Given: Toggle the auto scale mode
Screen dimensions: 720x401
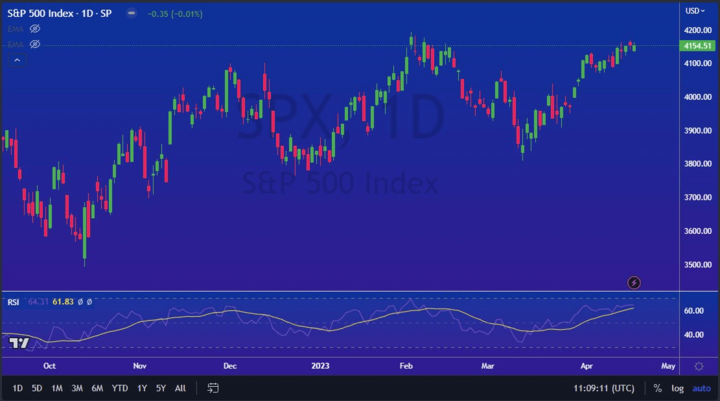Looking at the screenshot, I should (702, 389).
